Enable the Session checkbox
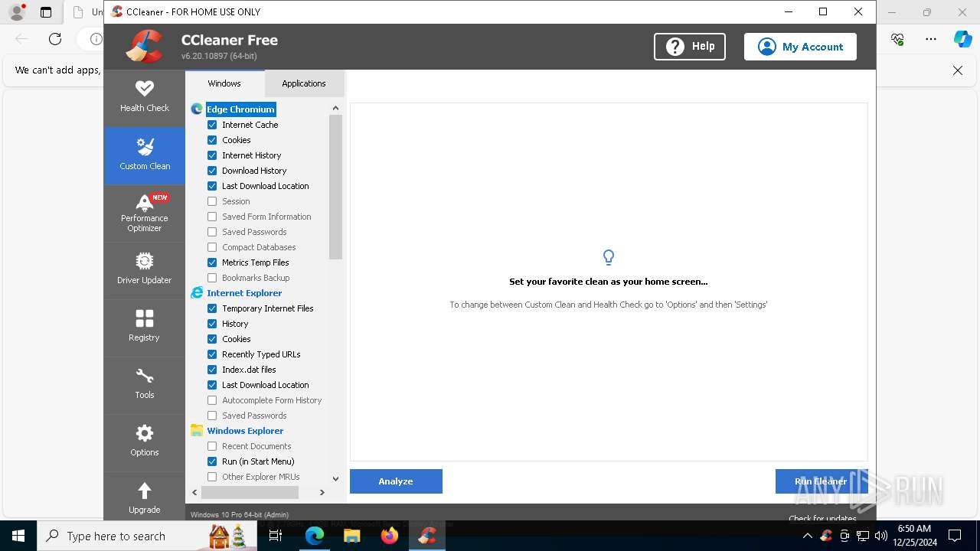The image size is (980, 551). tap(212, 201)
